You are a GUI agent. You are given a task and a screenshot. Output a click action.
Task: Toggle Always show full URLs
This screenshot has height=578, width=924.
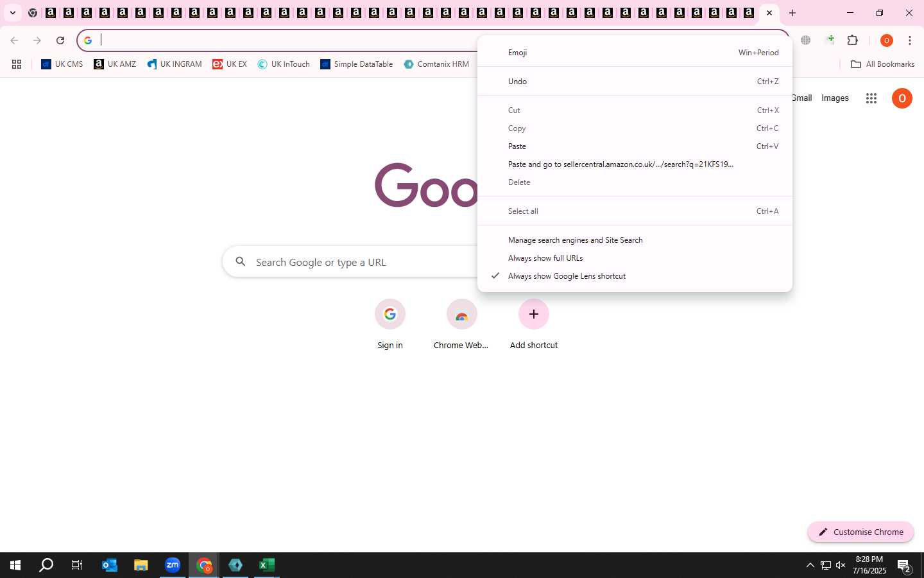635,258
